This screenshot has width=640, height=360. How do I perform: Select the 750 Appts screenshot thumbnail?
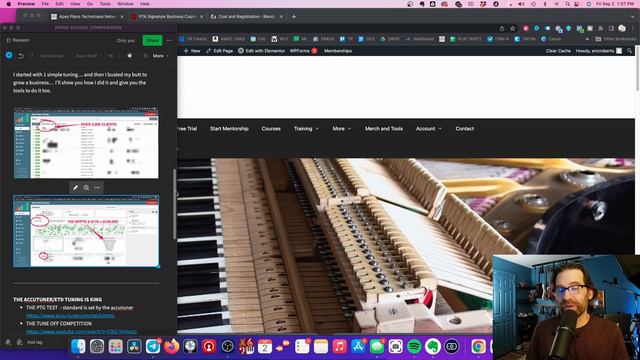pos(86,231)
